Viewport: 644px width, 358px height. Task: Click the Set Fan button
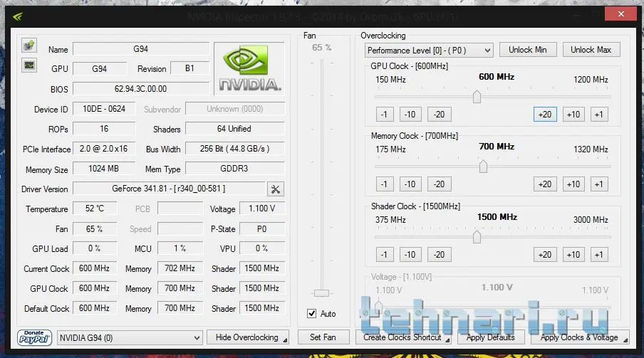323,337
